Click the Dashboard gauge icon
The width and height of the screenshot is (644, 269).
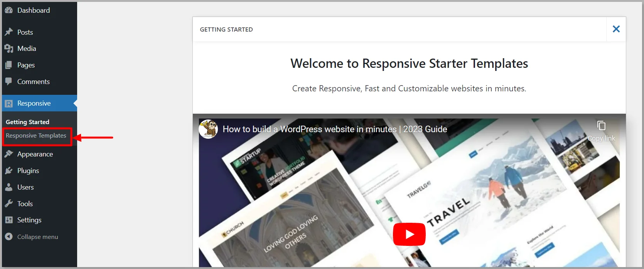[x=8, y=10]
